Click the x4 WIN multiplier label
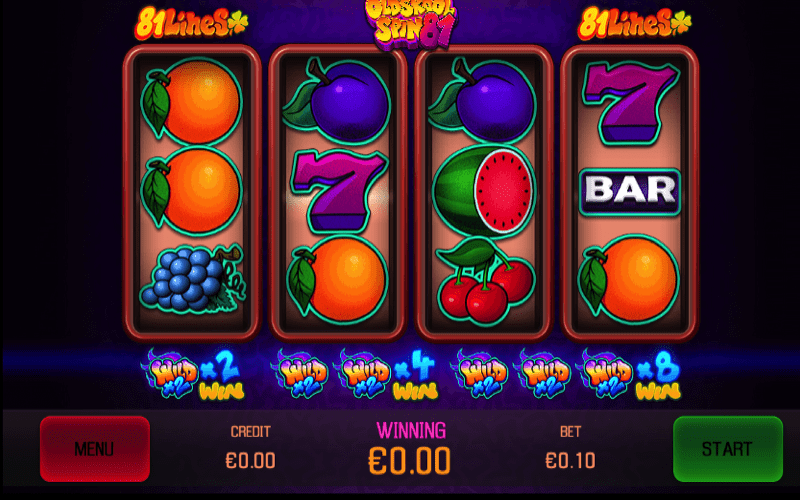Image resolution: width=800 pixels, height=500 pixels. [x=417, y=374]
